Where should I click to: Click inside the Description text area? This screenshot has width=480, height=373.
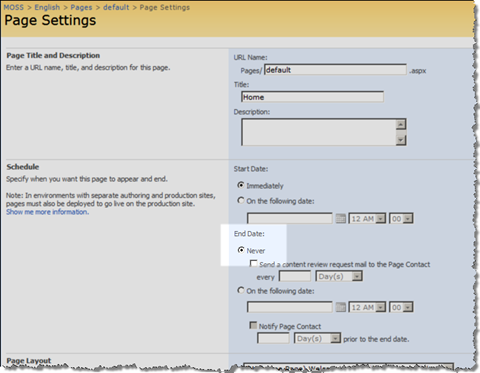tap(319, 132)
